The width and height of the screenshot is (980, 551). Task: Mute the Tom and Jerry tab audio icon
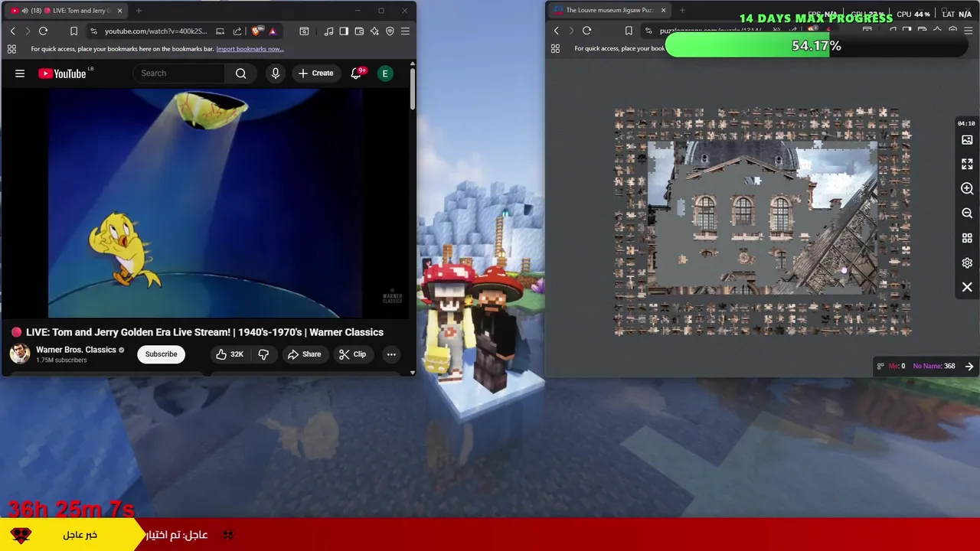pos(24,11)
